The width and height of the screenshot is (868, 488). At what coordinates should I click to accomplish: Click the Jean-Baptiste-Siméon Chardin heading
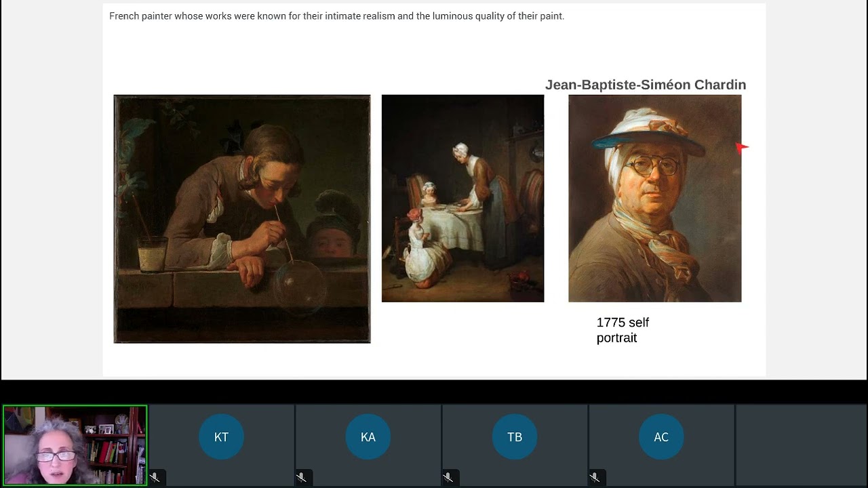646,85
